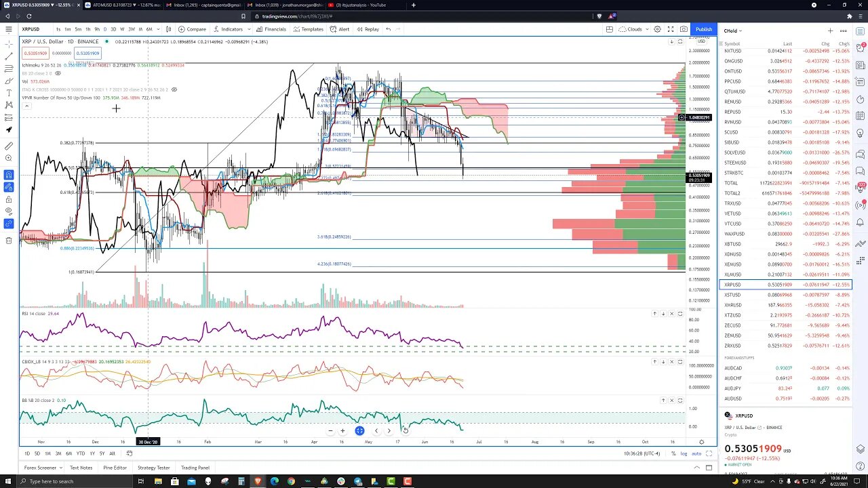
Task: Open the Strategy Tester tab
Action: 154,468
